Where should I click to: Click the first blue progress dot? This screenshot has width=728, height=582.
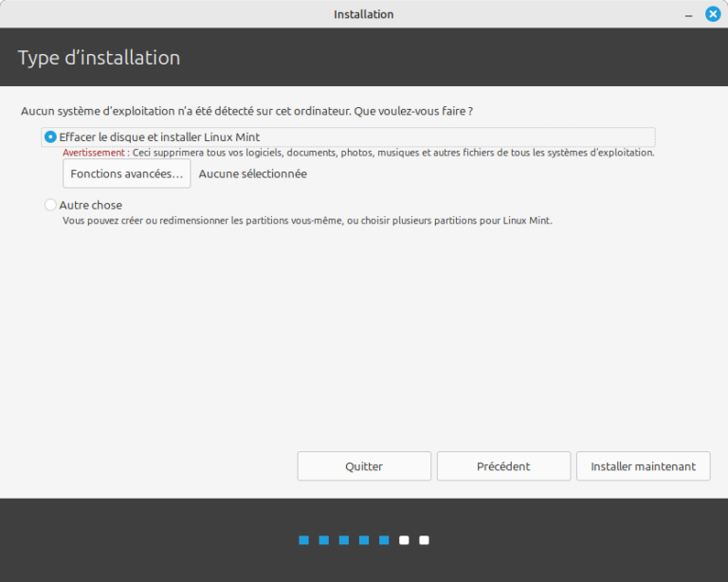(304, 540)
